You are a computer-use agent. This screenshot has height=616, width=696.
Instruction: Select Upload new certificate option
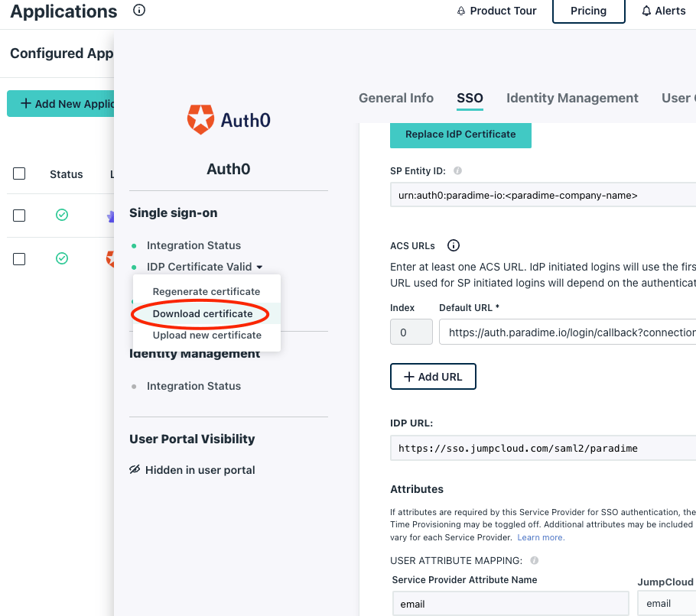207,336
